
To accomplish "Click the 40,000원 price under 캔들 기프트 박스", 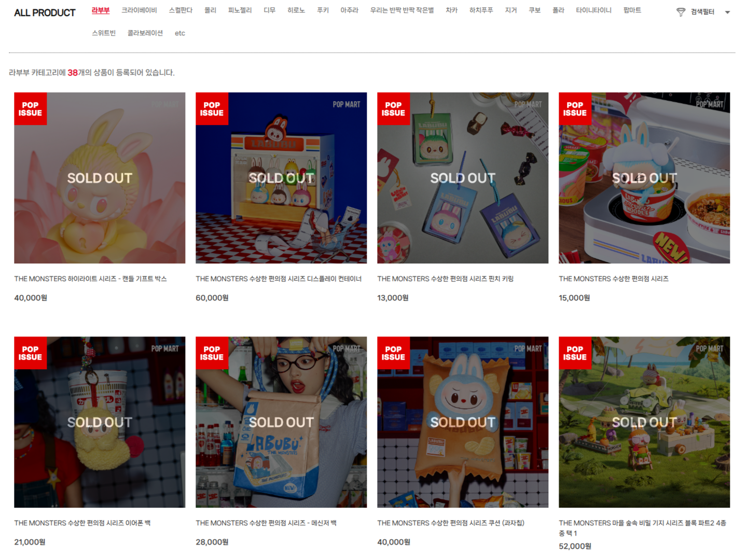I will point(31,298).
